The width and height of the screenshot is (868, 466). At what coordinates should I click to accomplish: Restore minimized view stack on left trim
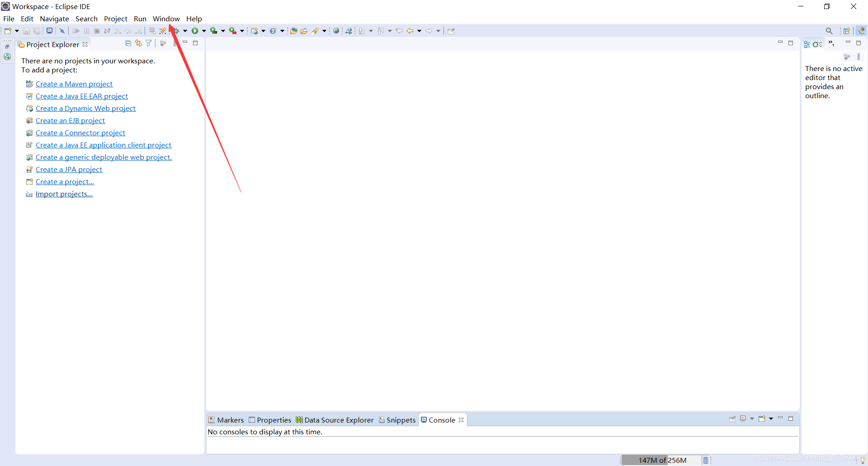[x=7, y=46]
